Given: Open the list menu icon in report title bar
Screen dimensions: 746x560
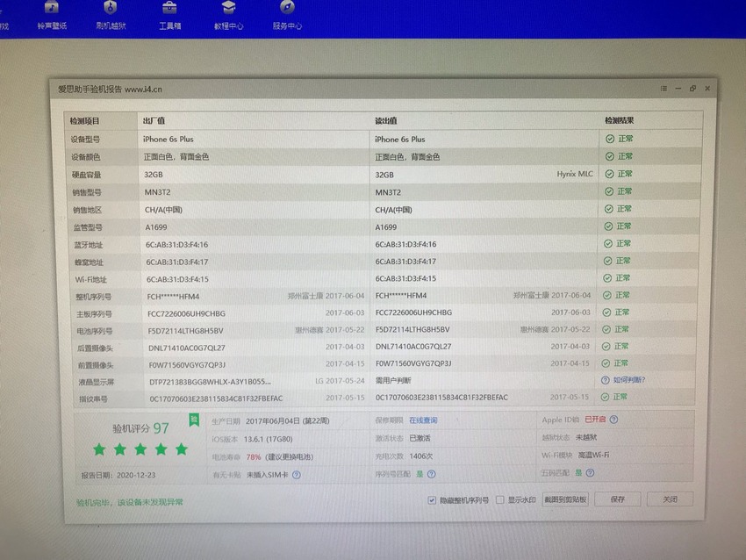Looking at the screenshot, I should pyautogui.click(x=664, y=89).
